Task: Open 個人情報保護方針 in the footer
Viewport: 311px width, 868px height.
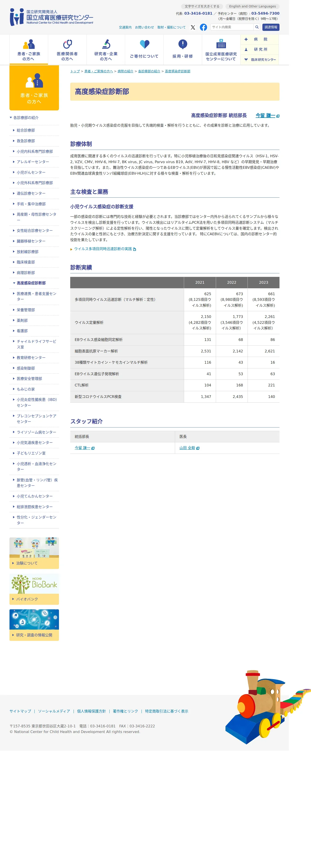Action: (91, 711)
